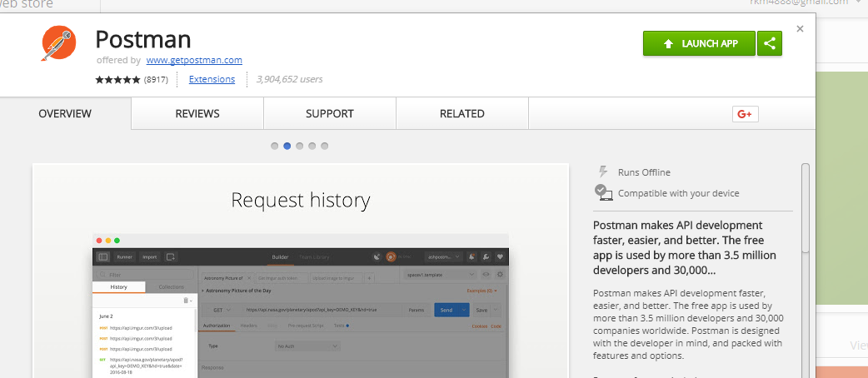This screenshot has height=378, width=868.
Task: Click the five-star rating display
Action: [x=118, y=80]
